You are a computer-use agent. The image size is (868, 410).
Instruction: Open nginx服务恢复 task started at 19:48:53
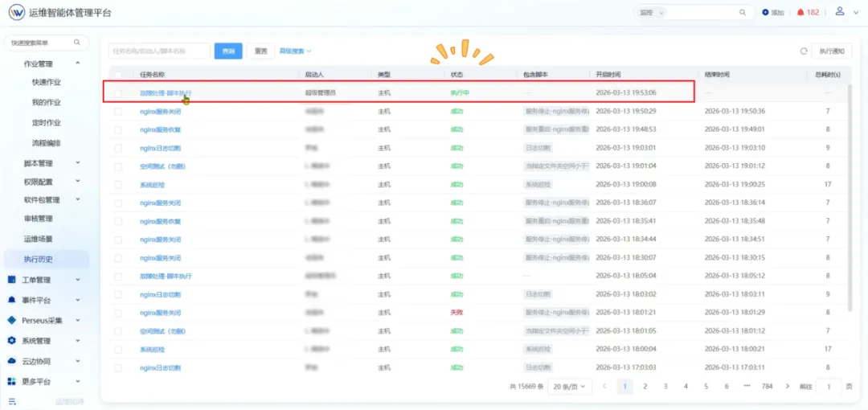(161, 129)
